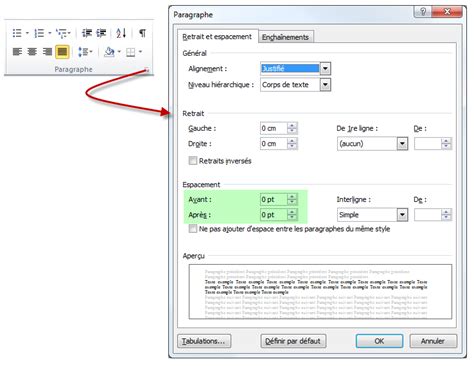The height and width of the screenshot is (366, 474).
Task: Open Alignement dropdown list
Action: [325, 69]
